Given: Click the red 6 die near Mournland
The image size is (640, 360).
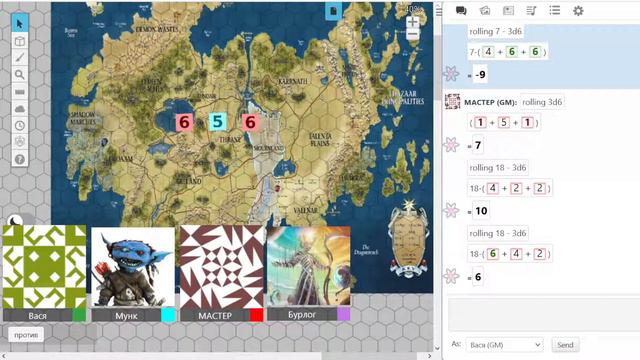Looking at the screenshot, I should point(250,122).
